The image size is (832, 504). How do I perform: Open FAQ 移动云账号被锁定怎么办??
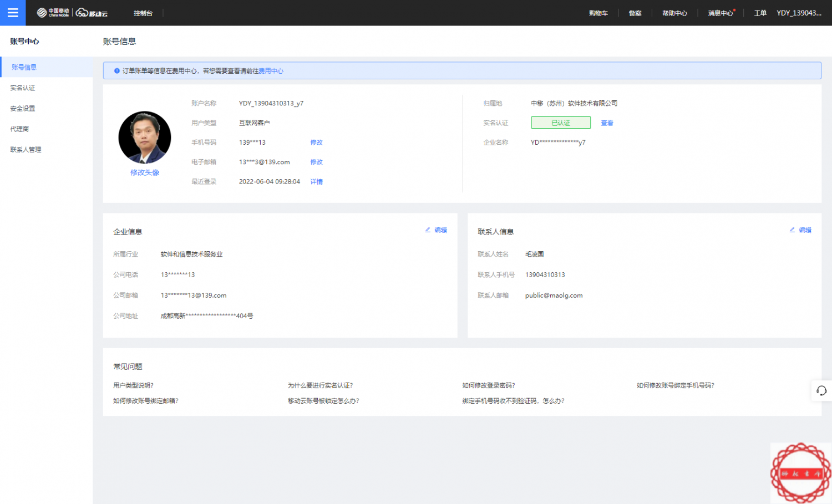[x=323, y=401]
